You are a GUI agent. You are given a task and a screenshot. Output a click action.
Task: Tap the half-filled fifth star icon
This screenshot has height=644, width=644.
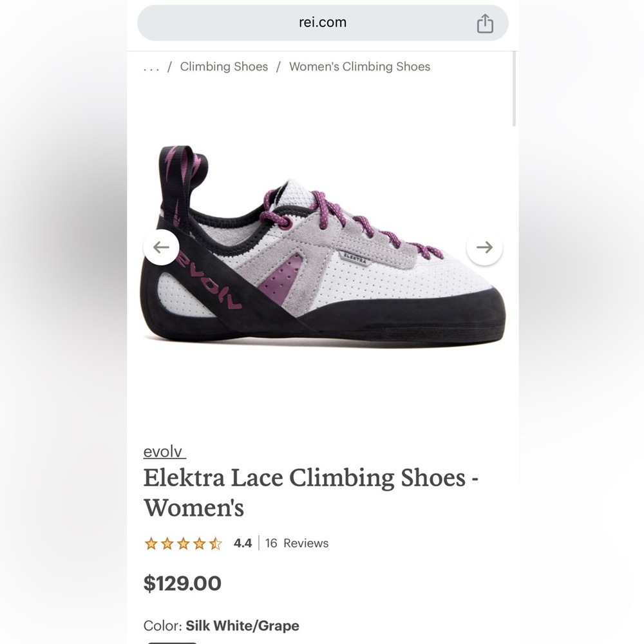(216, 544)
